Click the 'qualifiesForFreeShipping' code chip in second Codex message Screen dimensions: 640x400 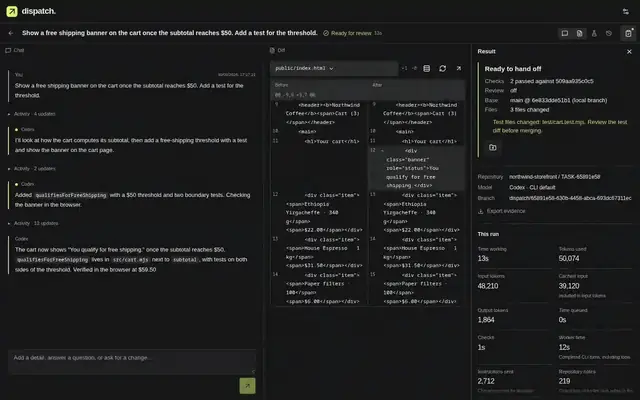[71, 195]
